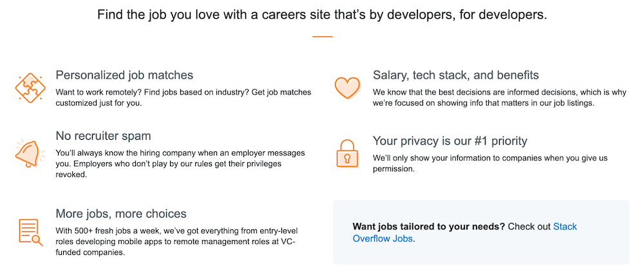Click the main 'Find the job you love' headline
Screen dimensions: 644x273
pos(322,15)
